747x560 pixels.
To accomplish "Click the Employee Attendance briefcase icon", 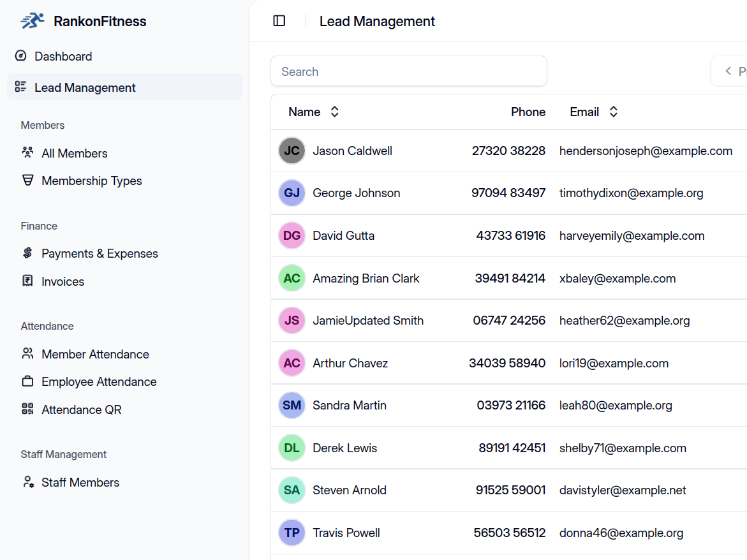I will tap(27, 381).
